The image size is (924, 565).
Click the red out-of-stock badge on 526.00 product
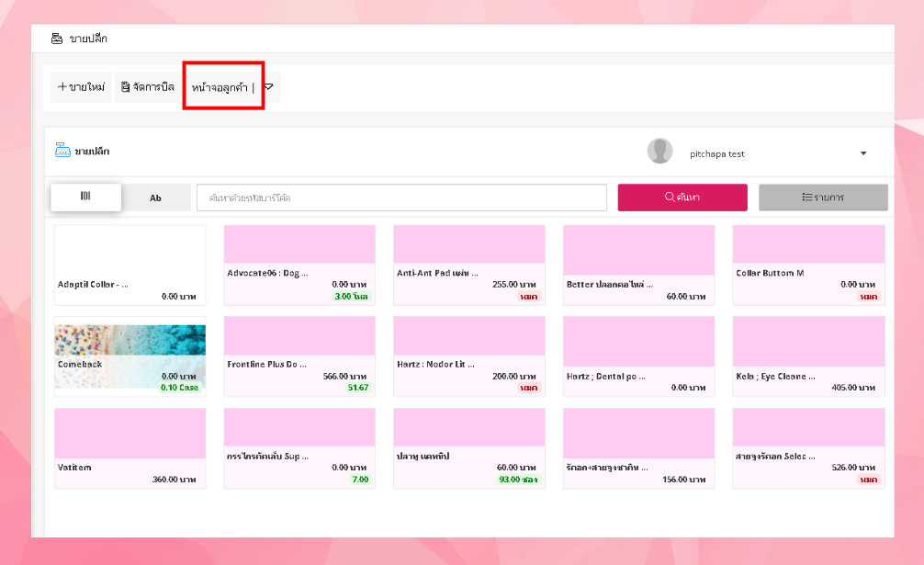[869, 480]
